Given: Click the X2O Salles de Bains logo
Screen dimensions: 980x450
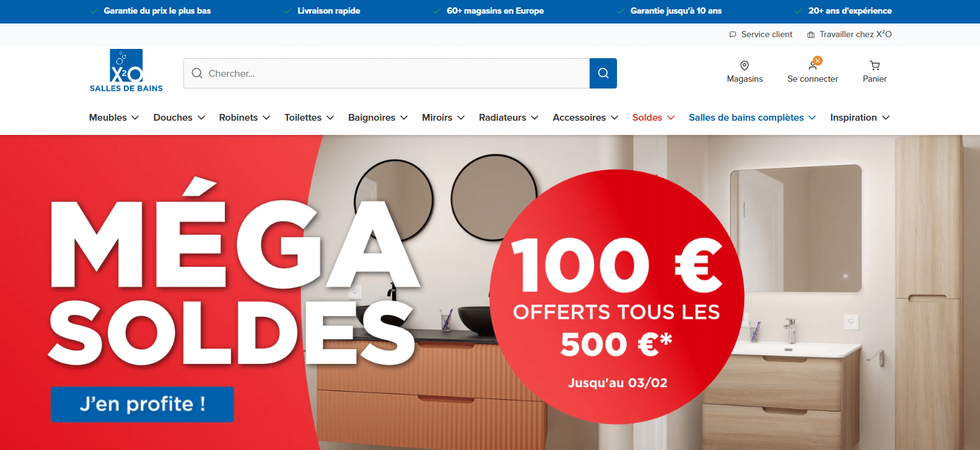Looking at the screenshot, I should pyautogui.click(x=126, y=71).
